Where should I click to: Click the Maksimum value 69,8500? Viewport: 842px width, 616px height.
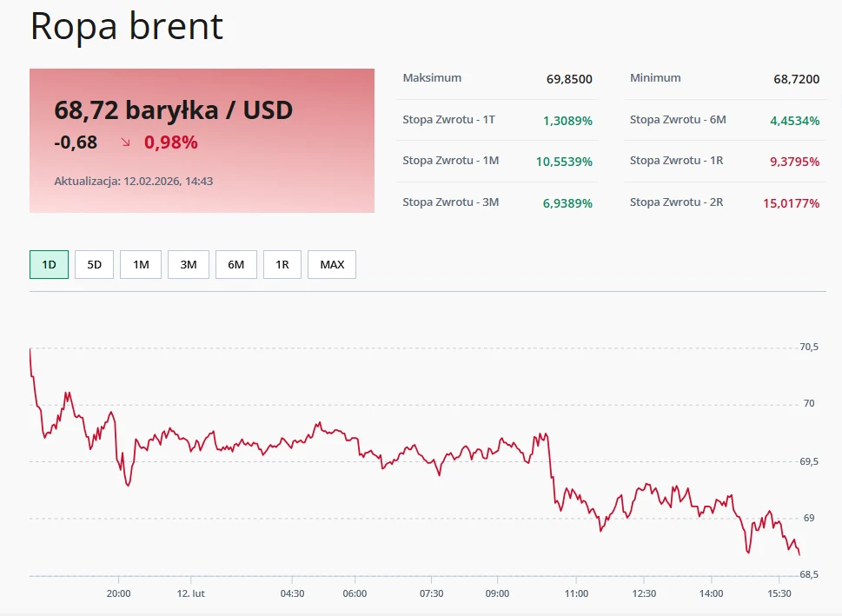point(569,78)
